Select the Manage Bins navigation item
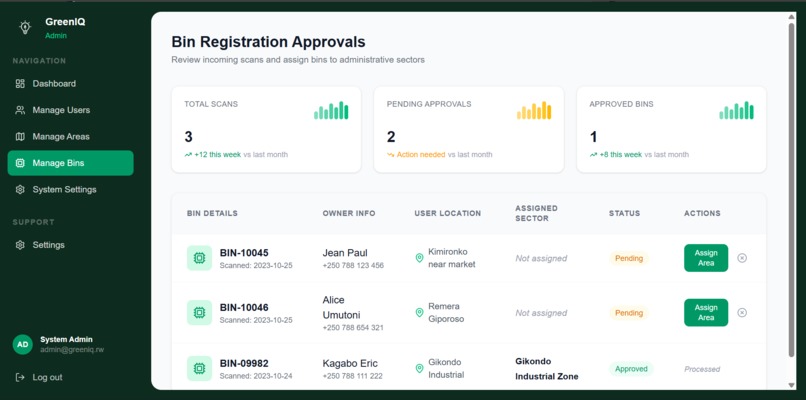The image size is (806, 400). [70, 163]
